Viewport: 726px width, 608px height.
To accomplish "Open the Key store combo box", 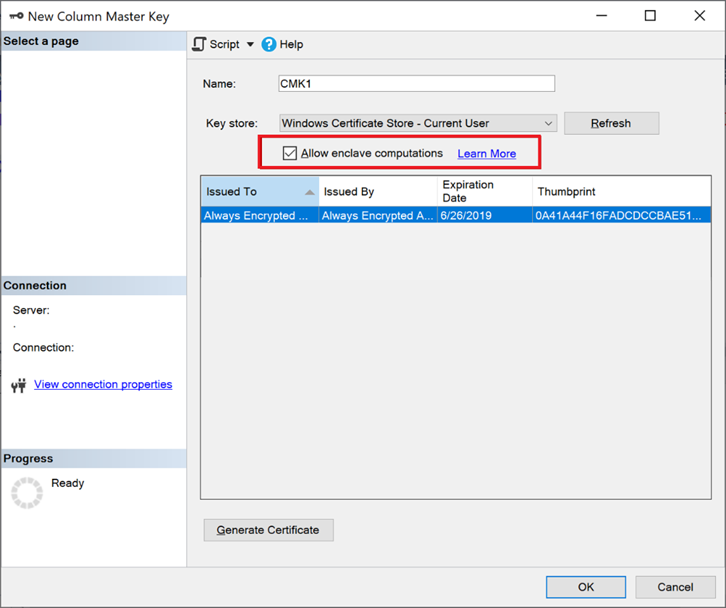I will tap(418, 123).
